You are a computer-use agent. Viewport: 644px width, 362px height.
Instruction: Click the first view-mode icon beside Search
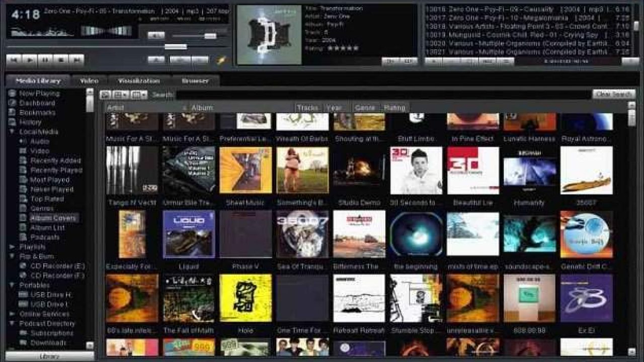pos(105,94)
